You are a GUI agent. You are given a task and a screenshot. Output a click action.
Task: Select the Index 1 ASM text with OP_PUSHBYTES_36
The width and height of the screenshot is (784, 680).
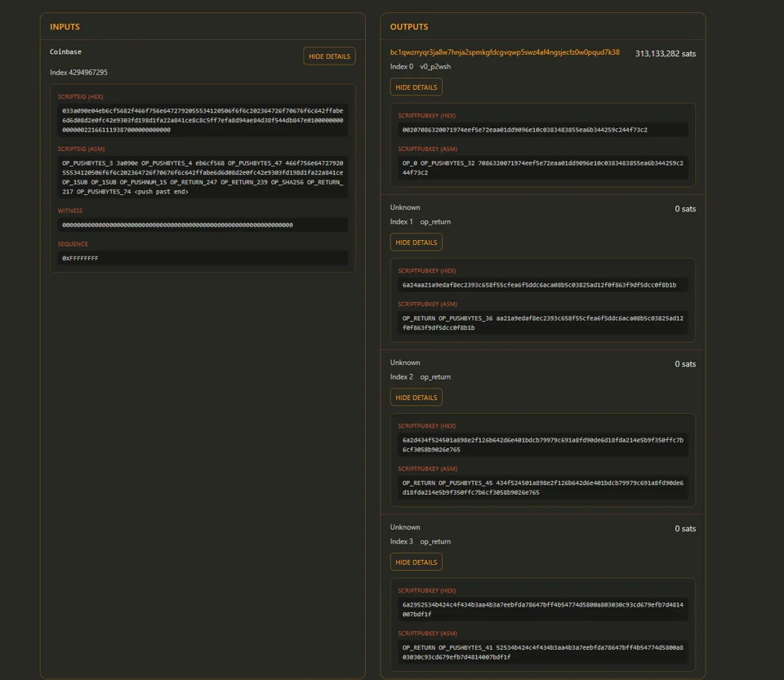tap(543, 322)
